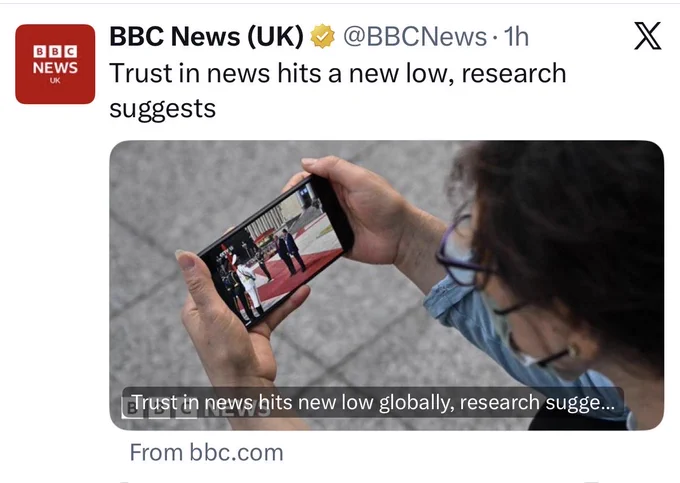Click the phone screen shown in the photo
Viewport: 680px width, 483px height.
pyautogui.click(x=275, y=250)
